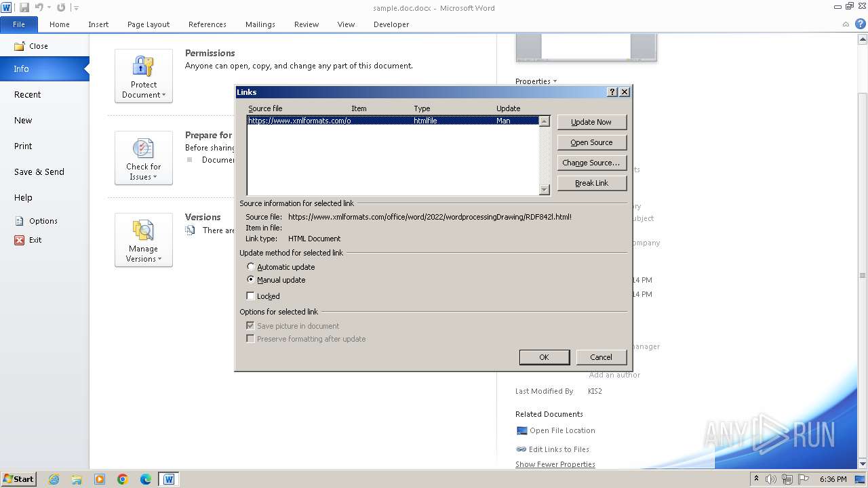Click the Word Help question mark icon
Image resolution: width=868 pixels, height=488 pixels.
pyautogui.click(x=860, y=24)
